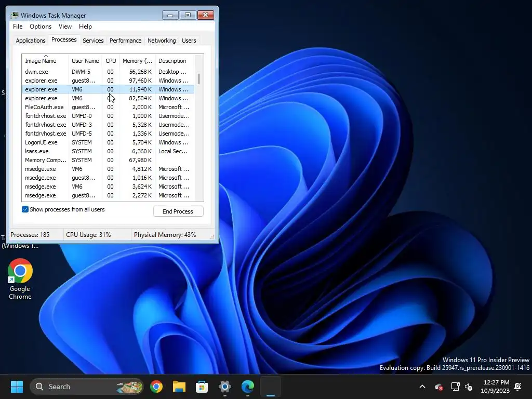Click the 11,940 K memory cell
The image size is (532, 399).
(x=140, y=89)
